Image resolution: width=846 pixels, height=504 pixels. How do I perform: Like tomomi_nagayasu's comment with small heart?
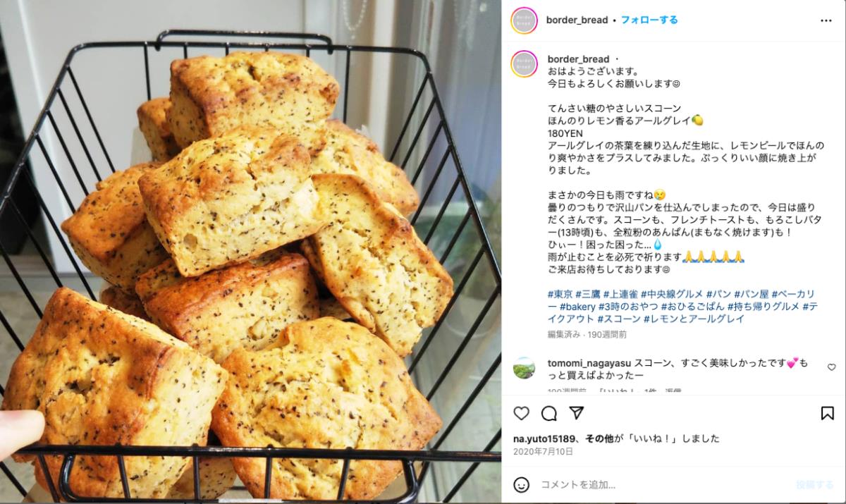832,367
